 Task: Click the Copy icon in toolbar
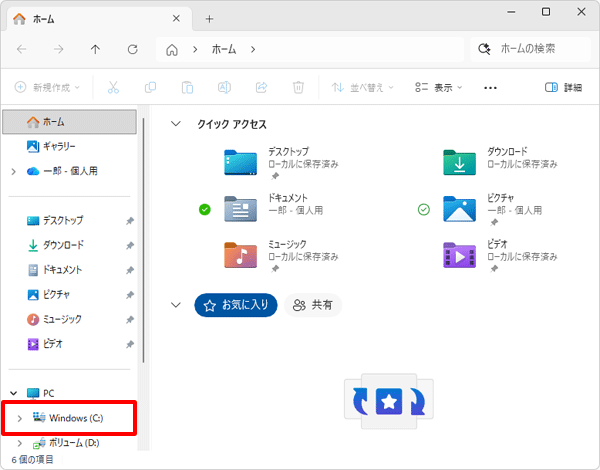150,88
